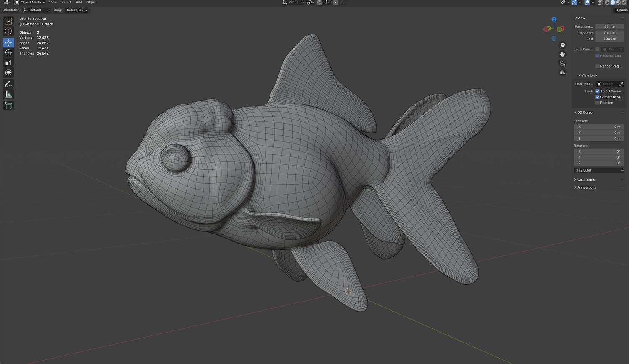Open Object Mode dropdown
This screenshot has height=364, width=629.
[x=30, y=3]
